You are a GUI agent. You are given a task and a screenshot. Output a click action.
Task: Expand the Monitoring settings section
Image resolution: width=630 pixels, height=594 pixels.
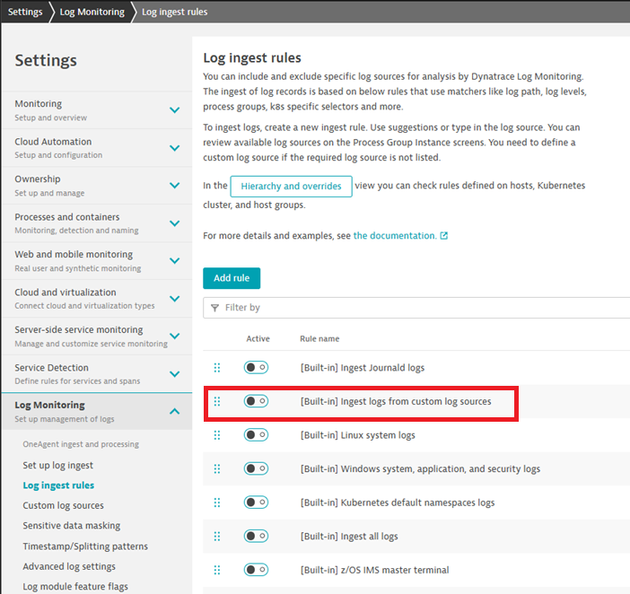174,110
